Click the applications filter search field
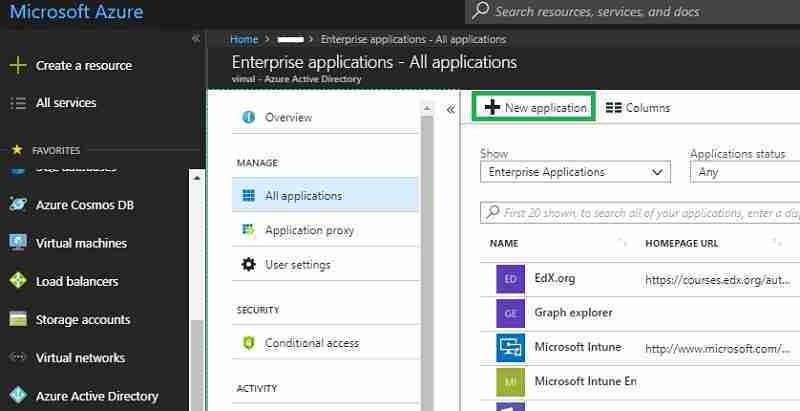Image resolution: width=800 pixels, height=411 pixels. 640,213
